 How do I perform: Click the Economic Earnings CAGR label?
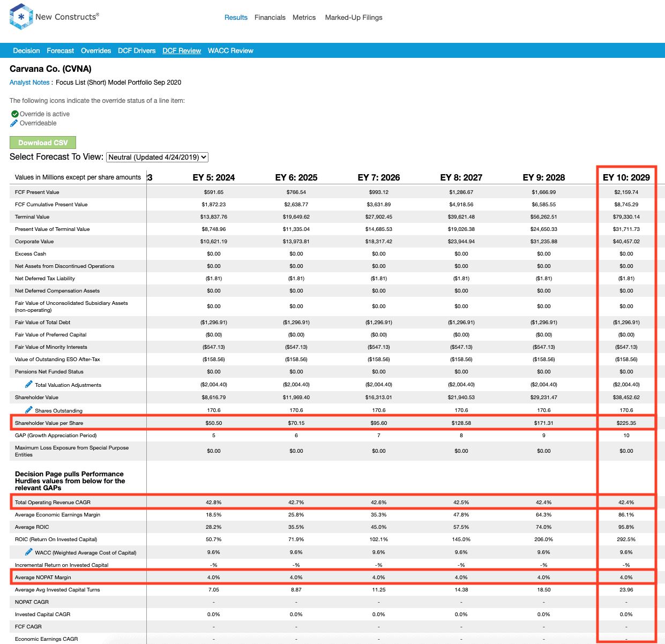click(x=47, y=639)
